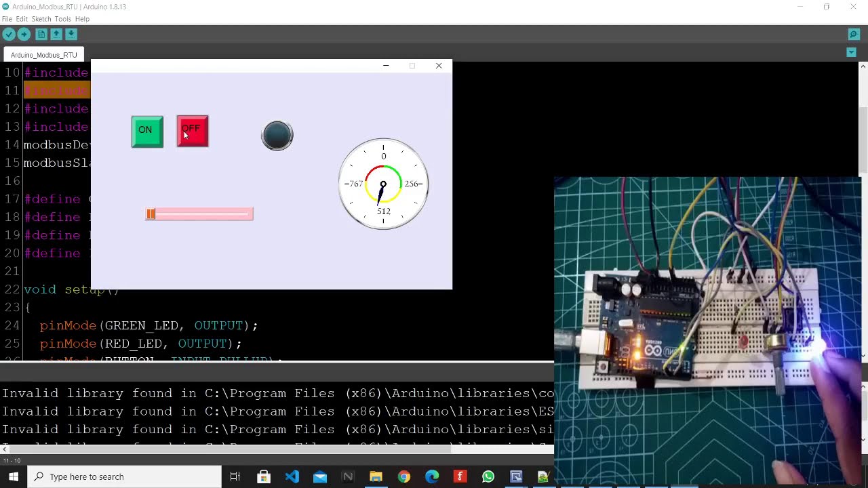Click the highlighted #include on line 11

pos(57,90)
